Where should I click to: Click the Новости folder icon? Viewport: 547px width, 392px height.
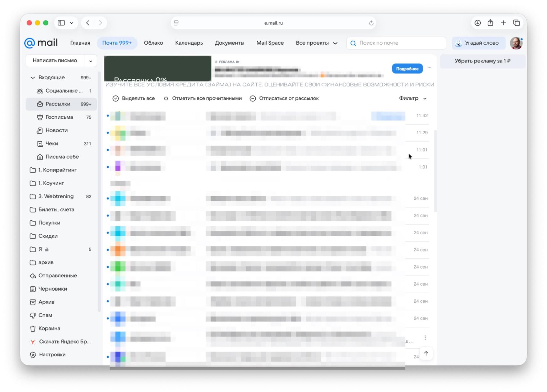point(40,130)
